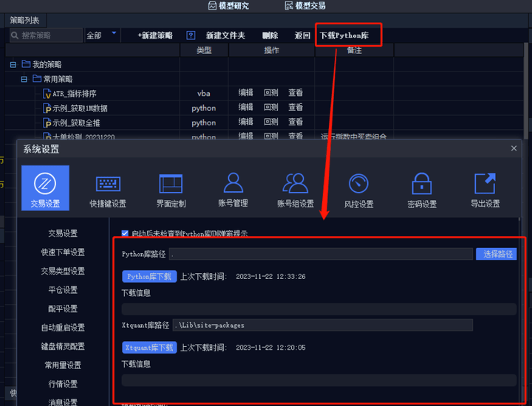The width and height of the screenshot is (532, 406).
Task: Switch to the 策略列表 tab
Action: click(25, 21)
